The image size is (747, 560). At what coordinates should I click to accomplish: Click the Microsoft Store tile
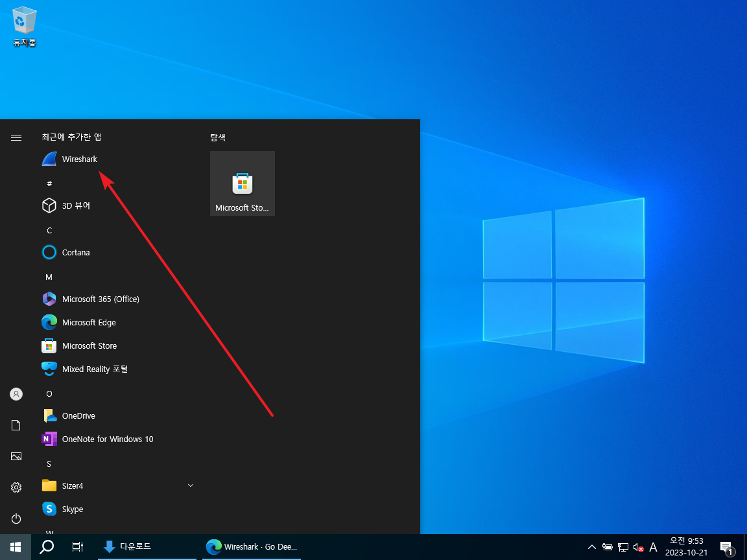click(x=243, y=183)
